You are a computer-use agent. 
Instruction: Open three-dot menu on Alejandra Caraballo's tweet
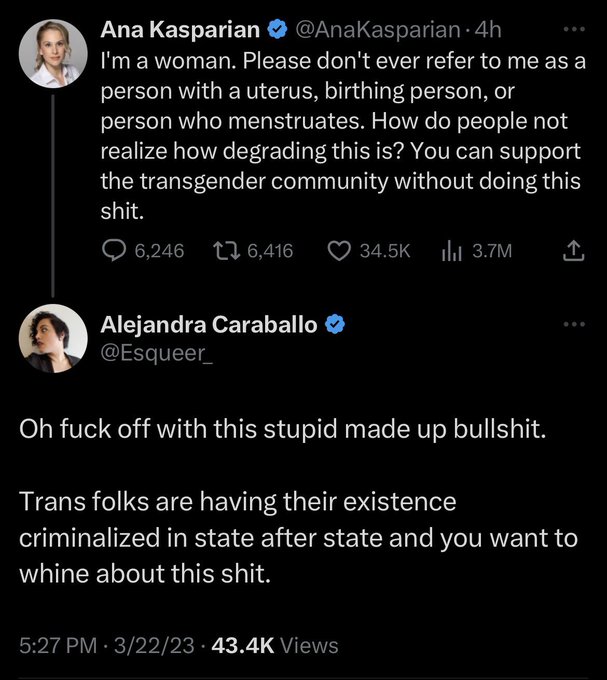[574, 324]
